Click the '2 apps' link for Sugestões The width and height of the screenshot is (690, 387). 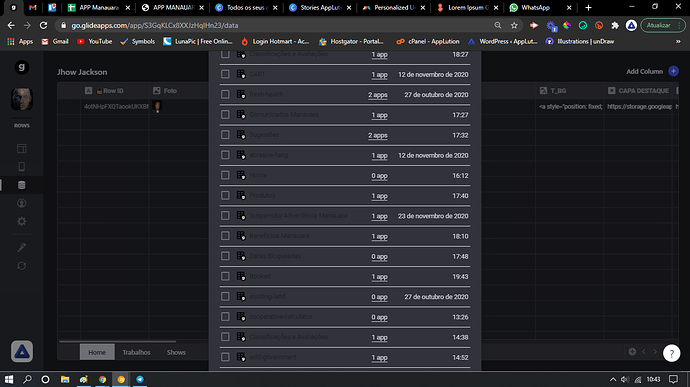click(x=378, y=135)
